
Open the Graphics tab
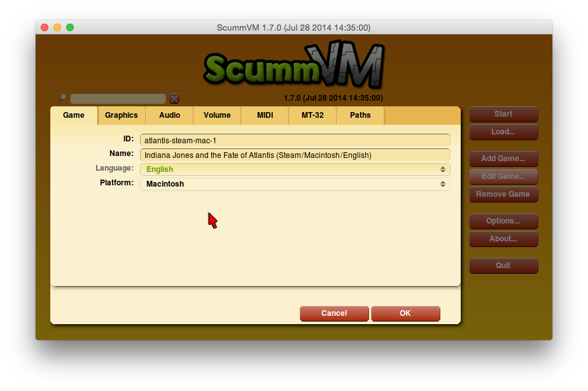[x=121, y=115]
